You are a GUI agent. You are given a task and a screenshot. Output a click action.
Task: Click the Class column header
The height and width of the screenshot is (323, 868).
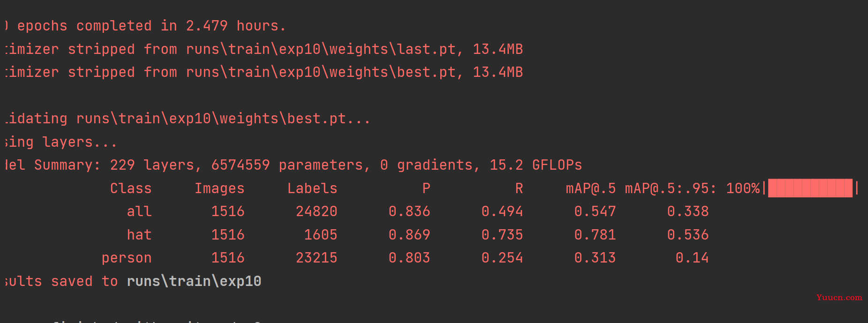pyautogui.click(x=131, y=188)
